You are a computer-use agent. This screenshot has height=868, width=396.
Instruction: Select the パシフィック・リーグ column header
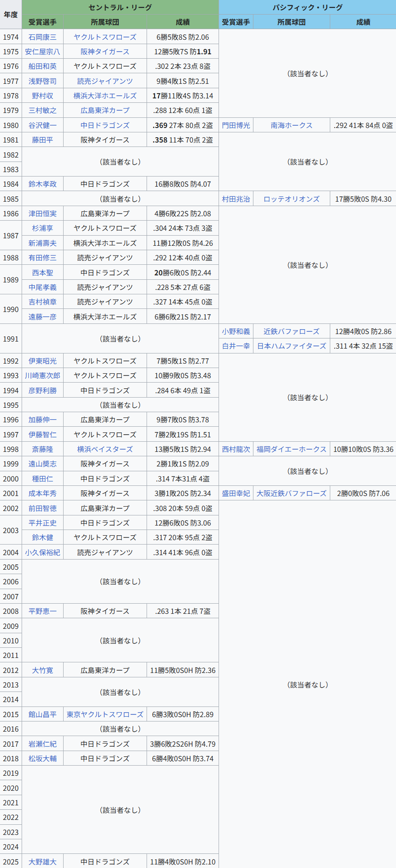point(307,8)
